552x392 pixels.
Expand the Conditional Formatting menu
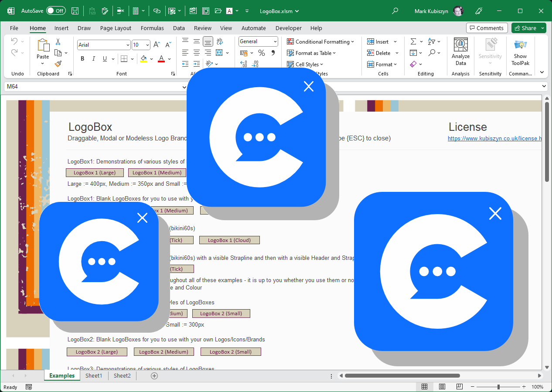click(x=320, y=42)
